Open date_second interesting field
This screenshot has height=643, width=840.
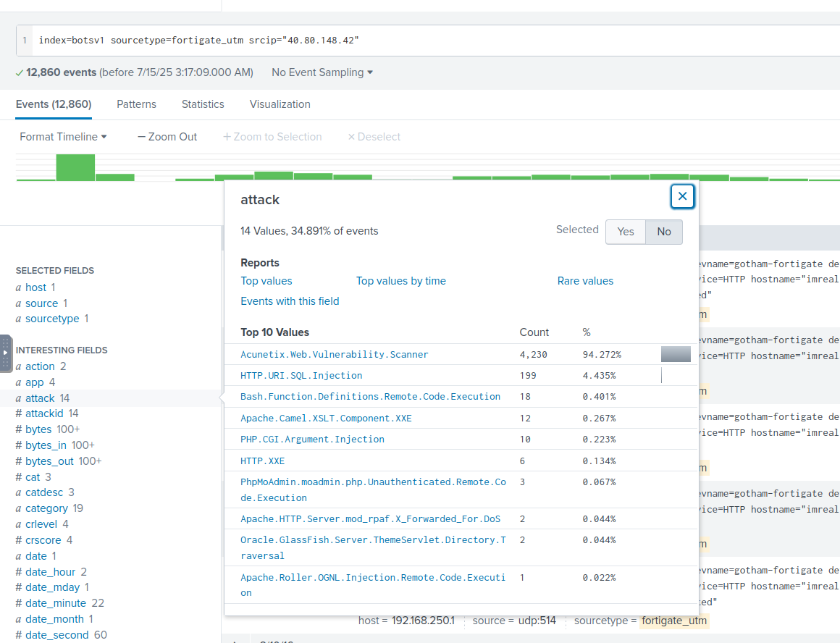56,635
